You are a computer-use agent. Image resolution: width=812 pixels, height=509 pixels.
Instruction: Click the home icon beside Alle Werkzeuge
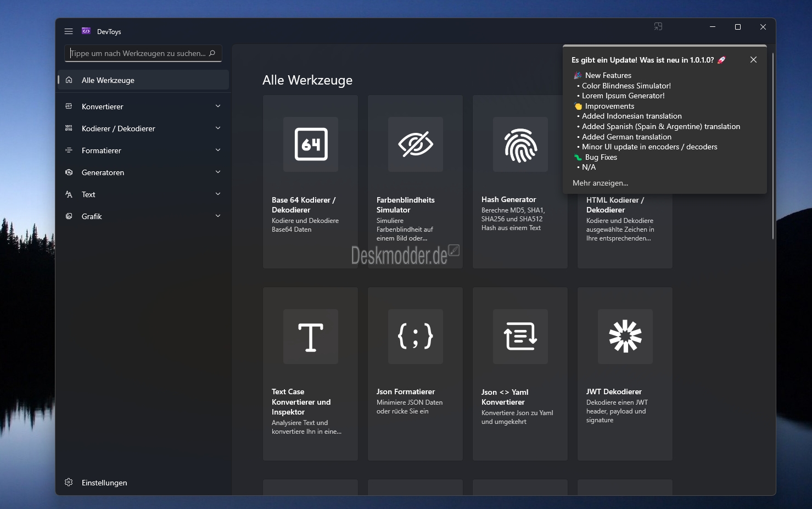69,80
